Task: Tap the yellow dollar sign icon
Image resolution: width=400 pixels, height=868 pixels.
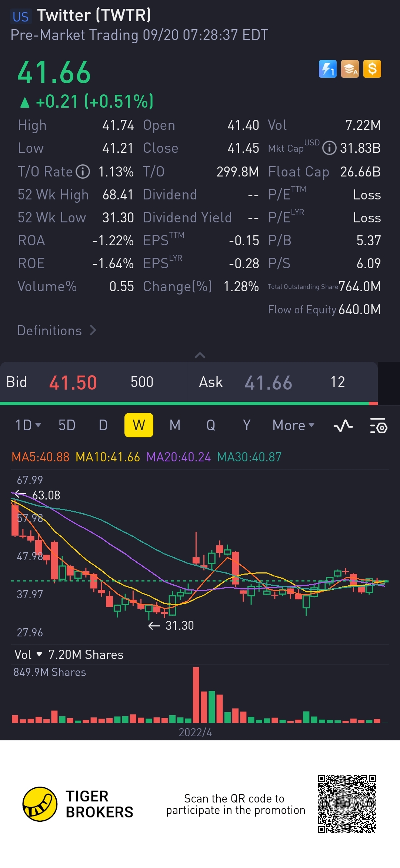Action: pyautogui.click(x=372, y=69)
